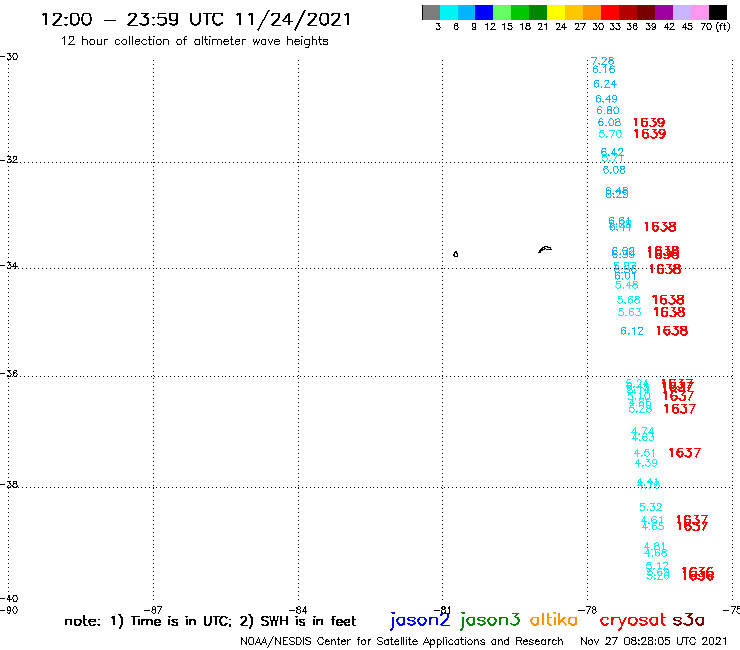Screen dimensions: 740x650
Task: Click the -38 latitude axis label
Action: click(x=9, y=485)
